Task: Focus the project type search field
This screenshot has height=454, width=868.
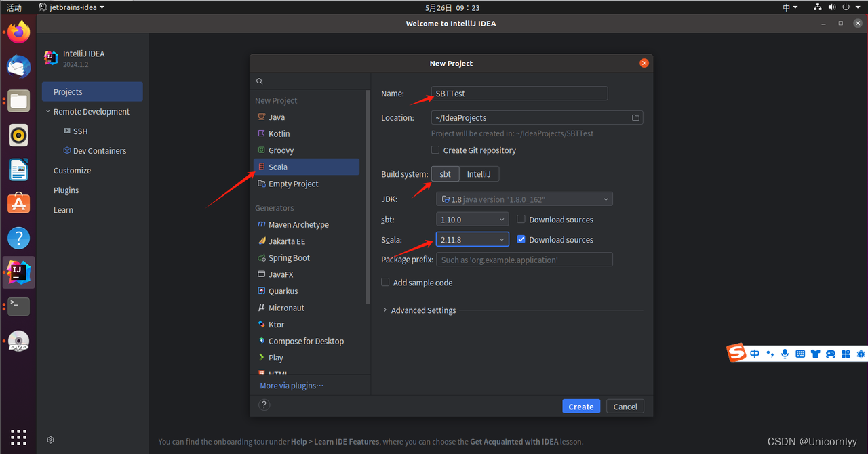Action: [311, 81]
